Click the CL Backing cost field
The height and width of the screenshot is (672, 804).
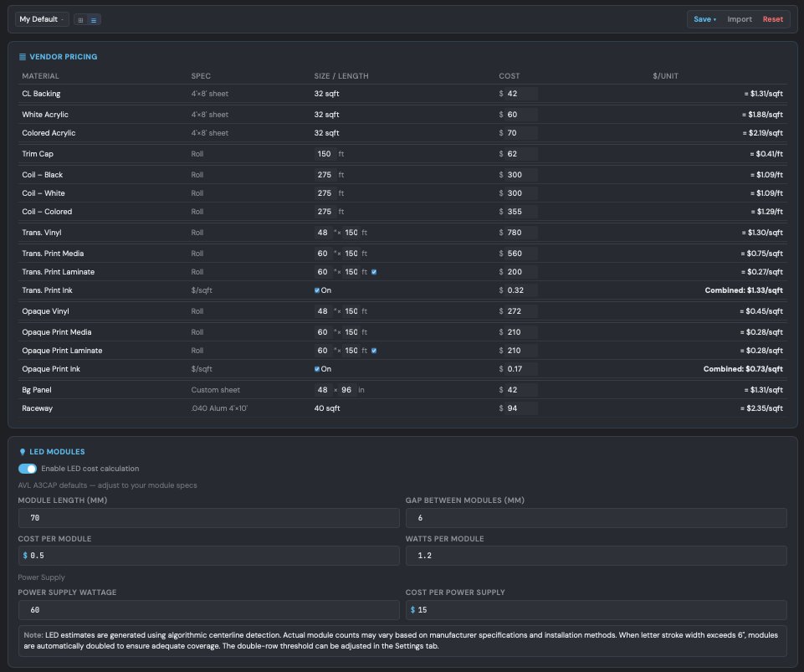tap(520, 94)
